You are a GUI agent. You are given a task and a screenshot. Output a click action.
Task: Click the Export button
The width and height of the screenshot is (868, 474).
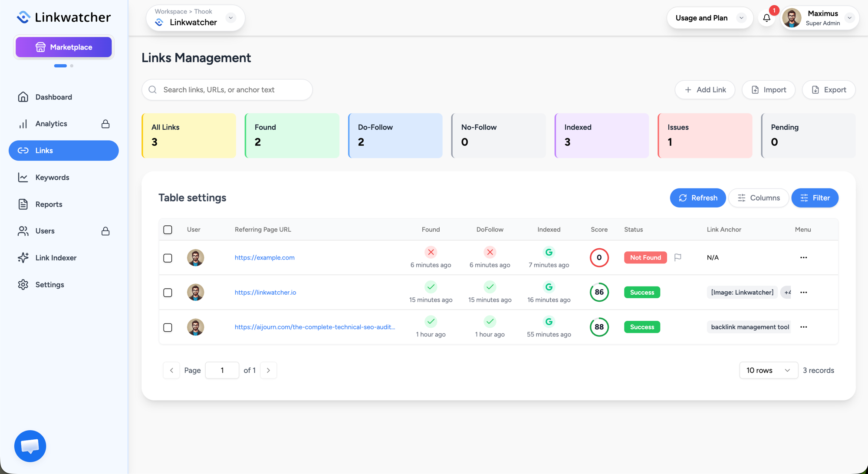[x=829, y=90]
